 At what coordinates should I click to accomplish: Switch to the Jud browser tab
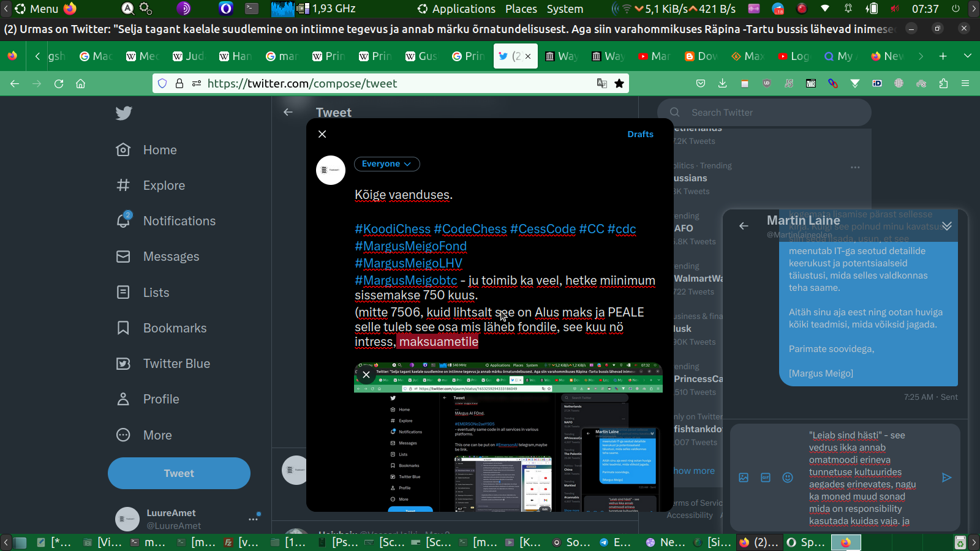tap(189, 56)
